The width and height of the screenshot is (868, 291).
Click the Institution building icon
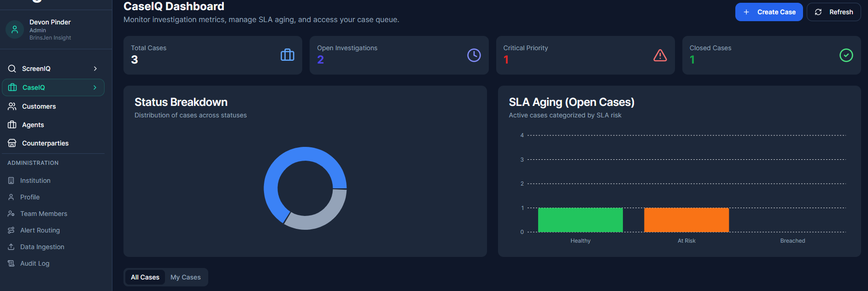point(11,180)
